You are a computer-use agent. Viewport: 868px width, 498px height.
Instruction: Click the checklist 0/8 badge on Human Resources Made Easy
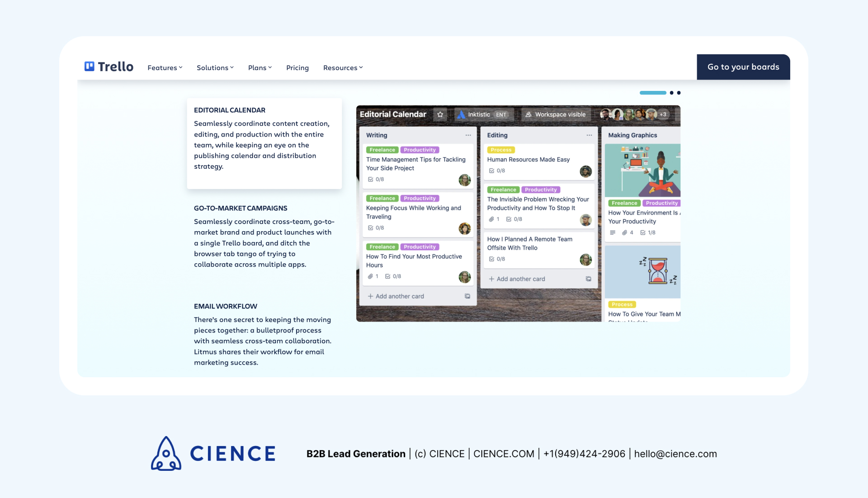click(x=496, y=171)
